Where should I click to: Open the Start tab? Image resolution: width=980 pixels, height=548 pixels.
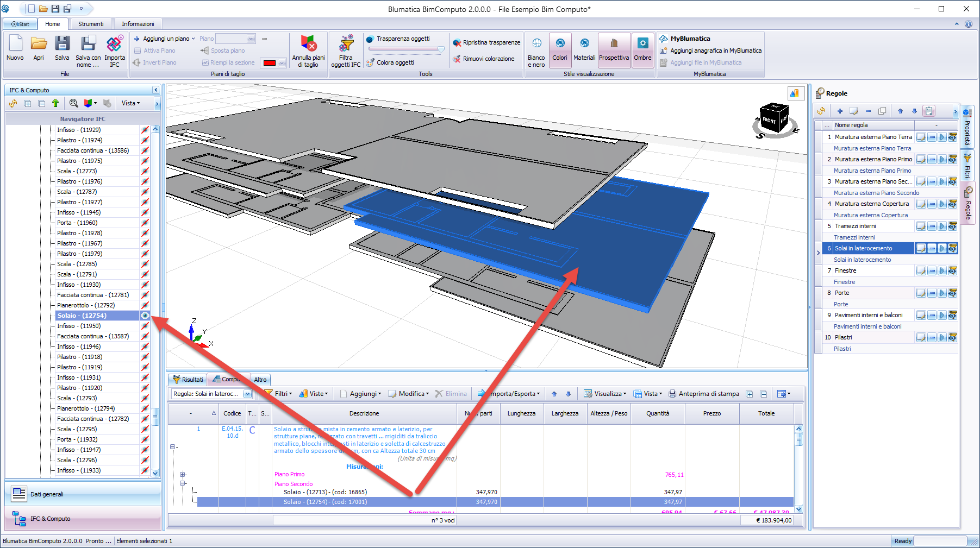point(20,24)
